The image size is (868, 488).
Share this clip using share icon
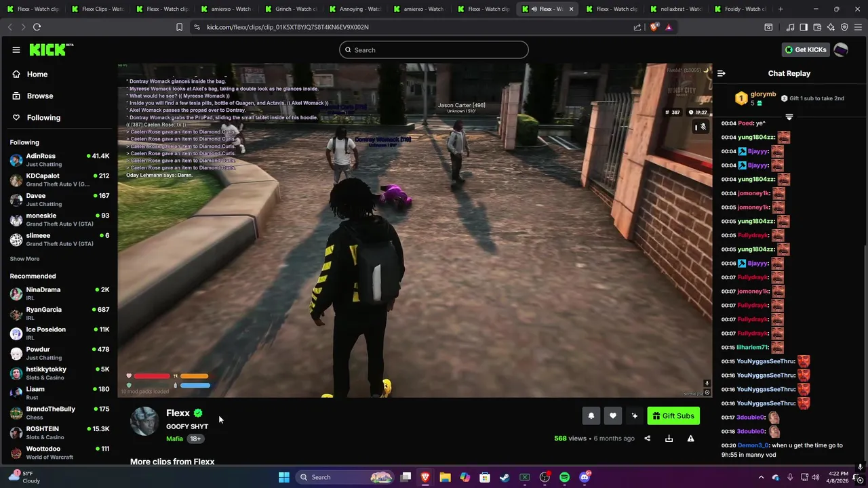(x=647, y=439)
